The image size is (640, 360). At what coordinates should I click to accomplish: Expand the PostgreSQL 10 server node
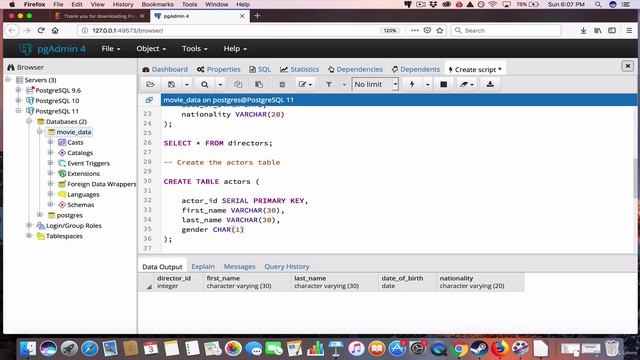[18, 100]
